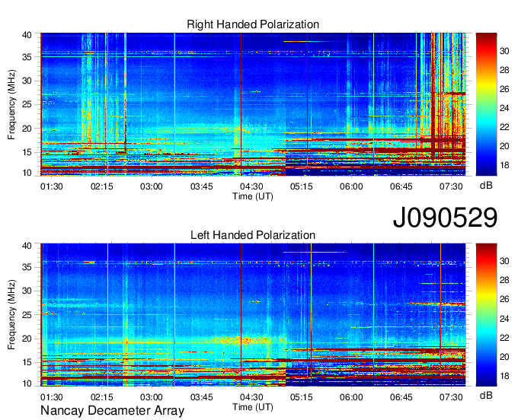Click the "Right Handed Polarization" plot title
The image size is (518, 420).
253,24
